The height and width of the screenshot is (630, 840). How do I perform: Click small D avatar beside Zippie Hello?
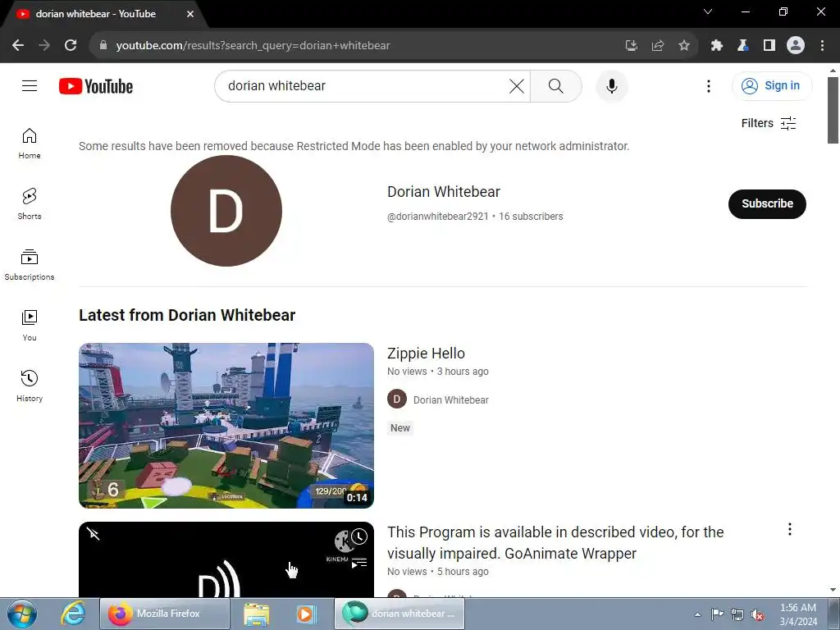point(397,399)
